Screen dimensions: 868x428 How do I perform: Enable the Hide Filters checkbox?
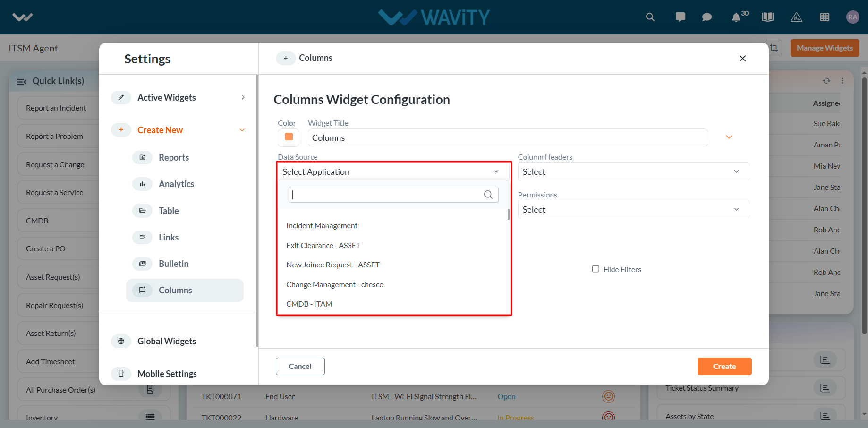[596, 269]
